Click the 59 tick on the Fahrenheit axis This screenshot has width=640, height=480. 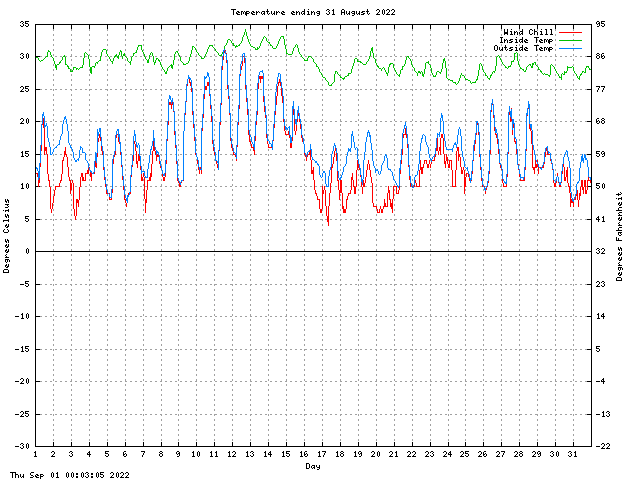(600, 154)
